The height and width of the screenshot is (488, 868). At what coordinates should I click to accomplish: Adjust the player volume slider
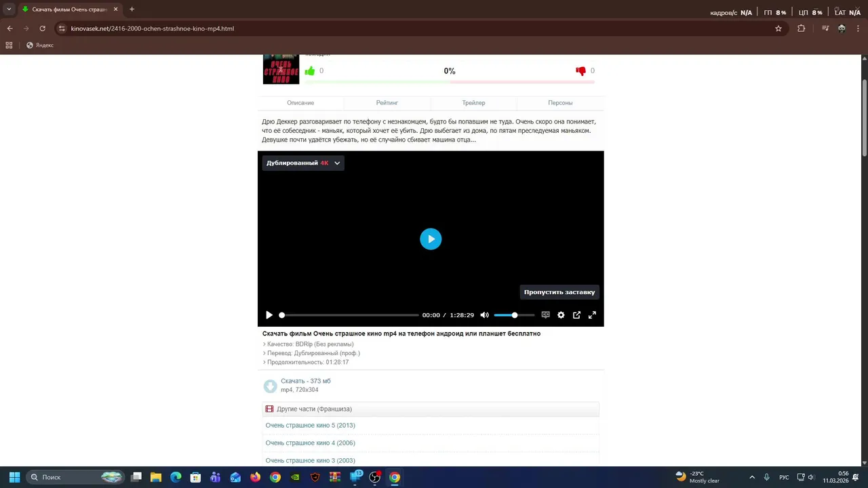pos(514,315)
